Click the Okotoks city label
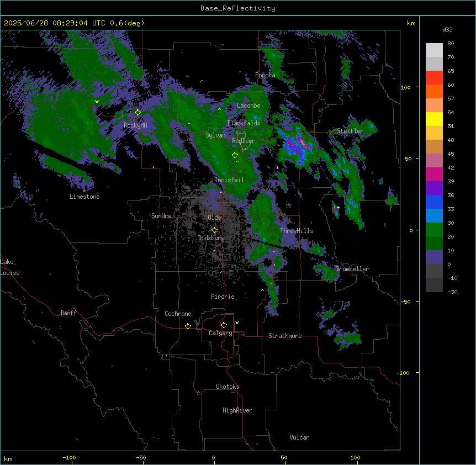Viewport: 476px width, 465px height. pos(228,387)
